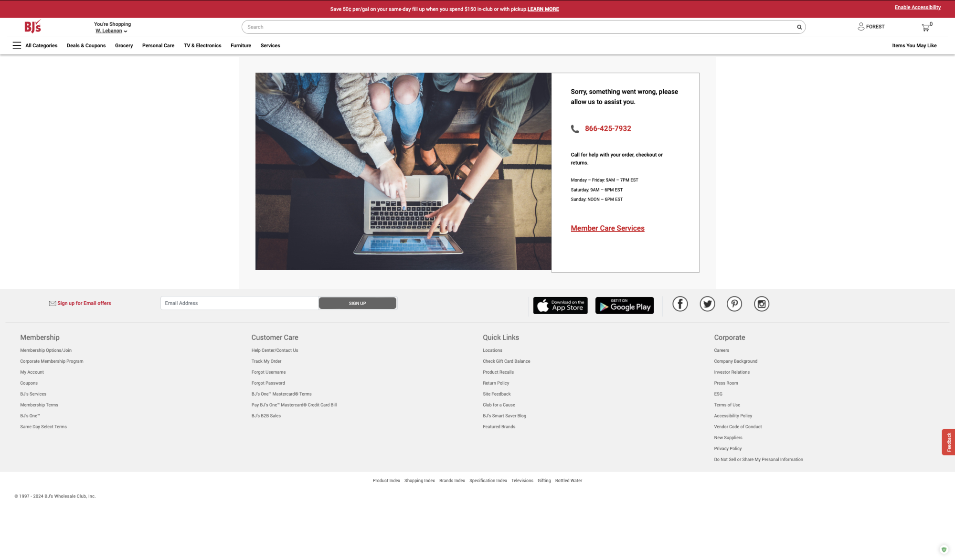Viewport: 955px width, 560px height.
Task: Select TV & Electronics nav item
Action: [202, 46]
